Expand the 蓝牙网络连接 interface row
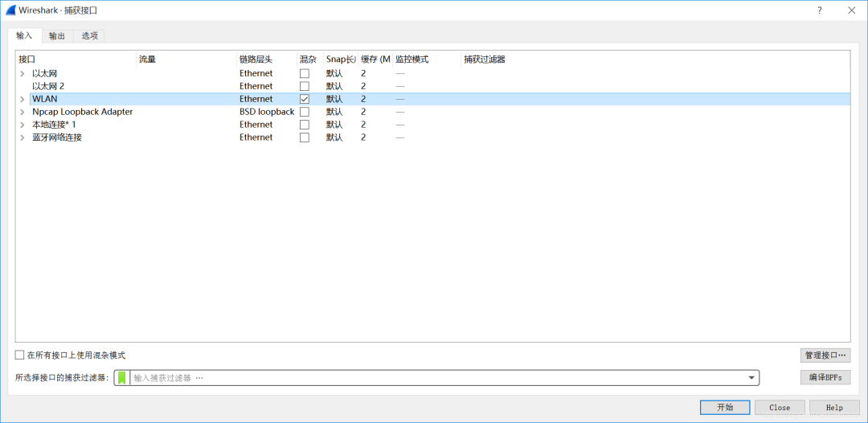The width and height of the screenshot is (868, 423). (x=23, y=138)
